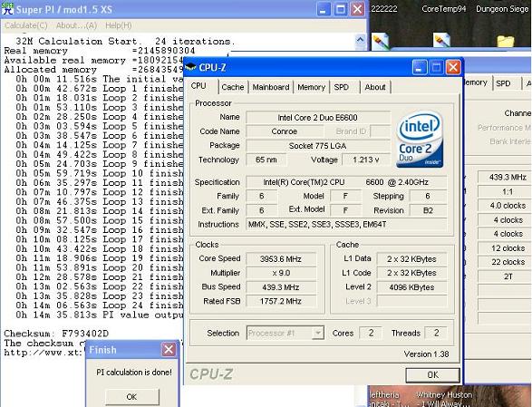Click the Specification field text

click(x=346, y=182)
